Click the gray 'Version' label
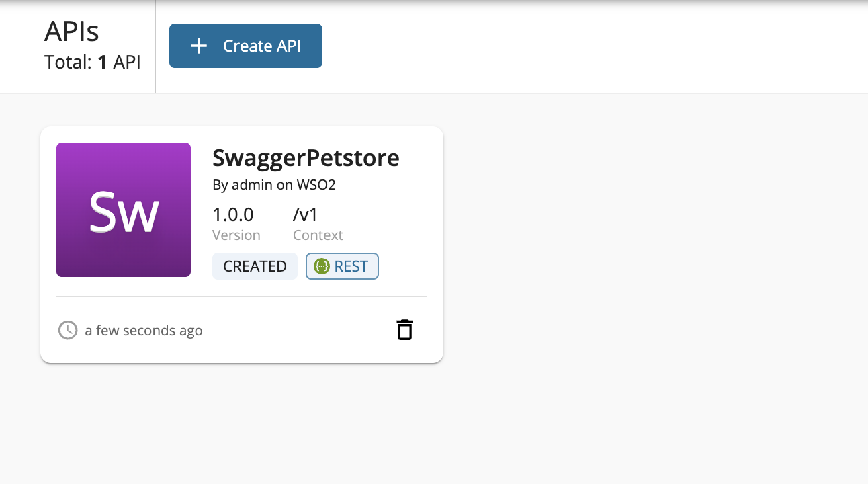 click(236, 235)
